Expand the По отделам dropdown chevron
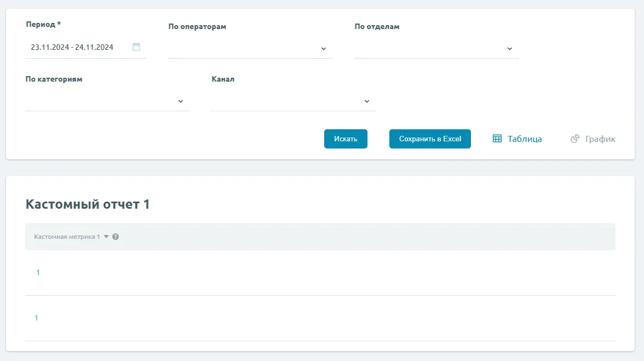This screenshot has width=644, height=361. [509, 49]
